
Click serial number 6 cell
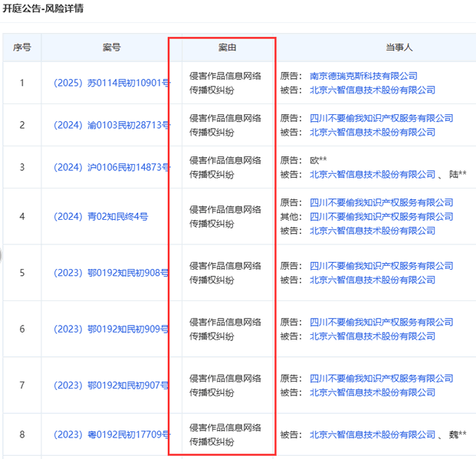pos(22,329)
